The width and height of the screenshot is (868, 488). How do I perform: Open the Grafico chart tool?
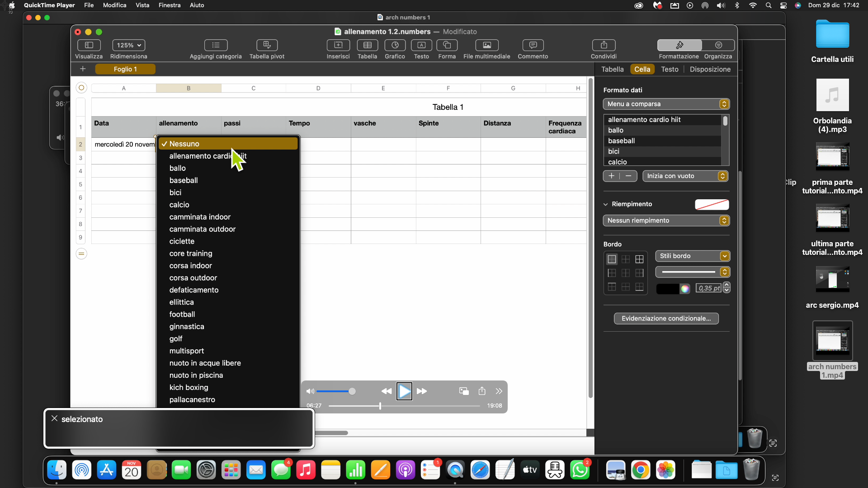pyautogui.click(x=395, y=45)
